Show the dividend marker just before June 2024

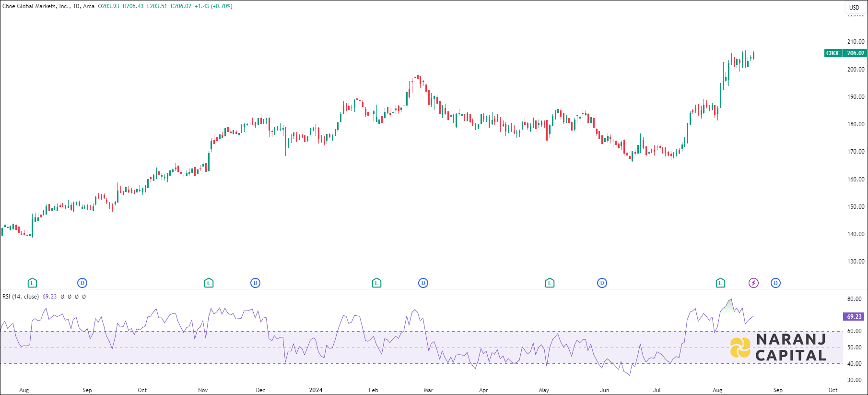tap(602, 283)
